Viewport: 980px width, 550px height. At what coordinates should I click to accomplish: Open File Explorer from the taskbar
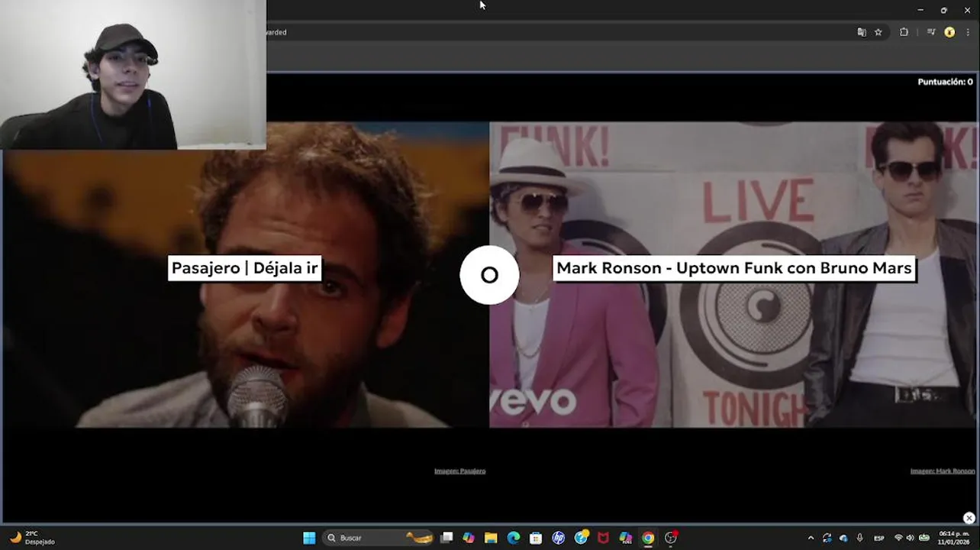coord(491,538)
